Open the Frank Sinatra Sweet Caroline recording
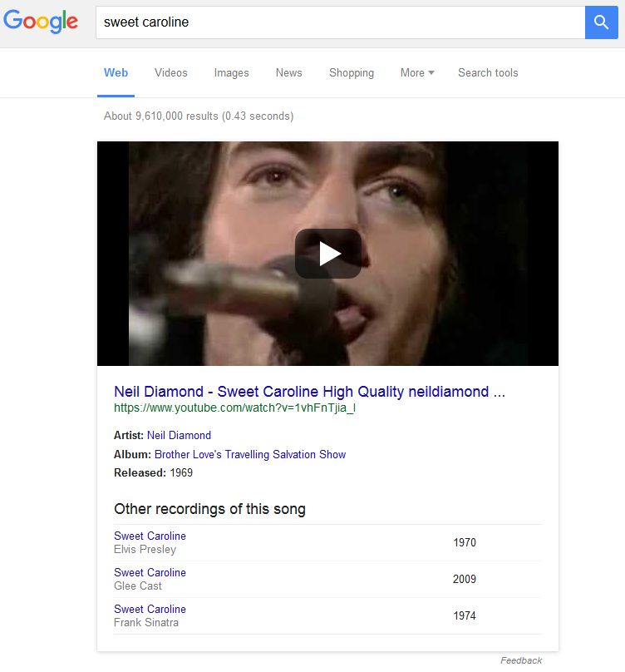Image resolution: width=625 pixels, height=672 pixels. click(x=150, y=610)
